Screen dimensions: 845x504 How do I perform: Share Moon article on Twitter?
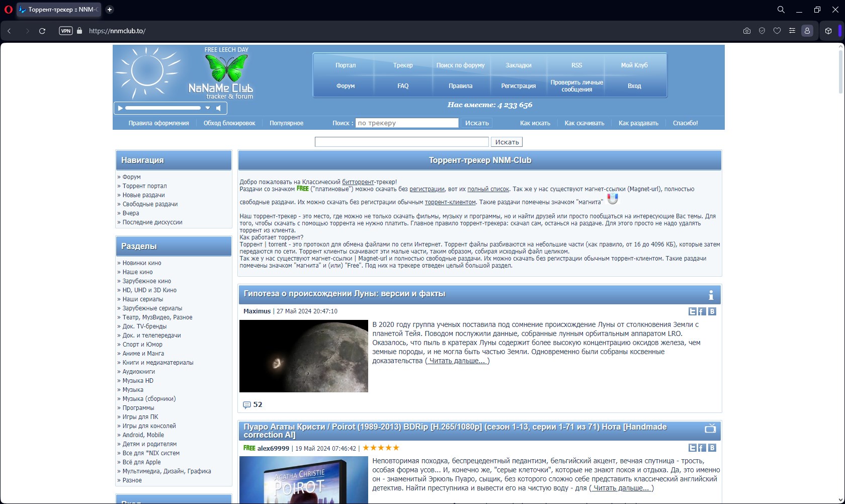point(693,312)
